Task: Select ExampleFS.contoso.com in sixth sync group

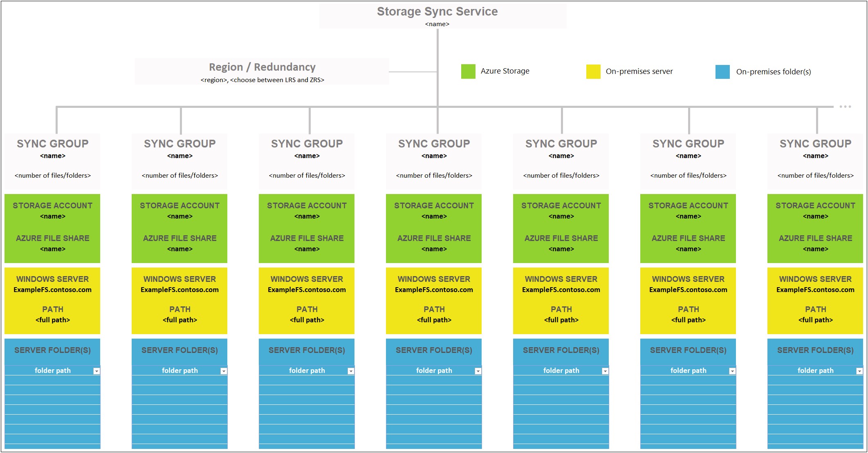Action: 689,290
